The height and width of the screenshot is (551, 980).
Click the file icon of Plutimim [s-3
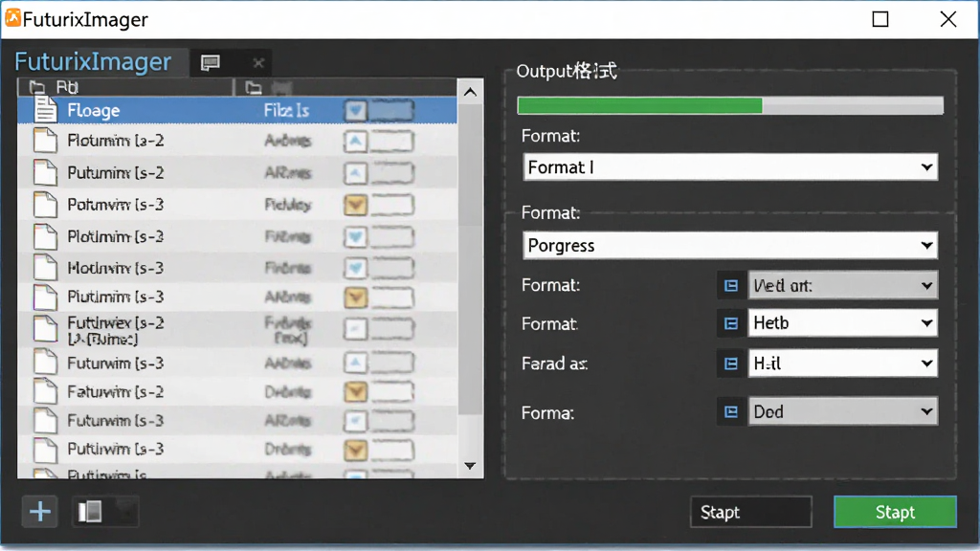click(x=45, y=297)
